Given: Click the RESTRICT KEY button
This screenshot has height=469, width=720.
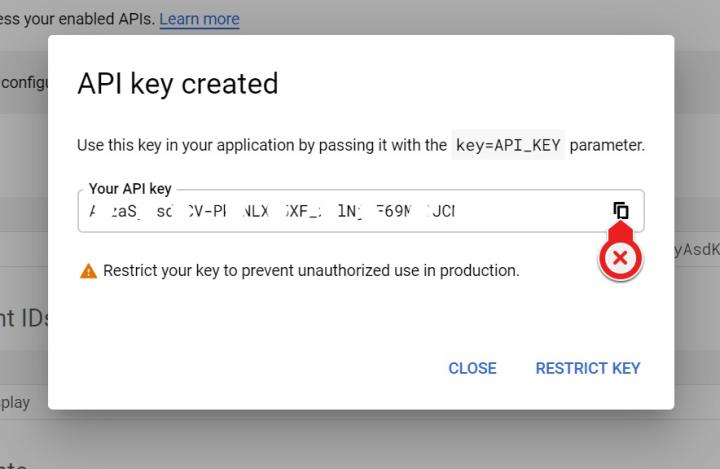Looking at the screenshot, I should [588, 368].
